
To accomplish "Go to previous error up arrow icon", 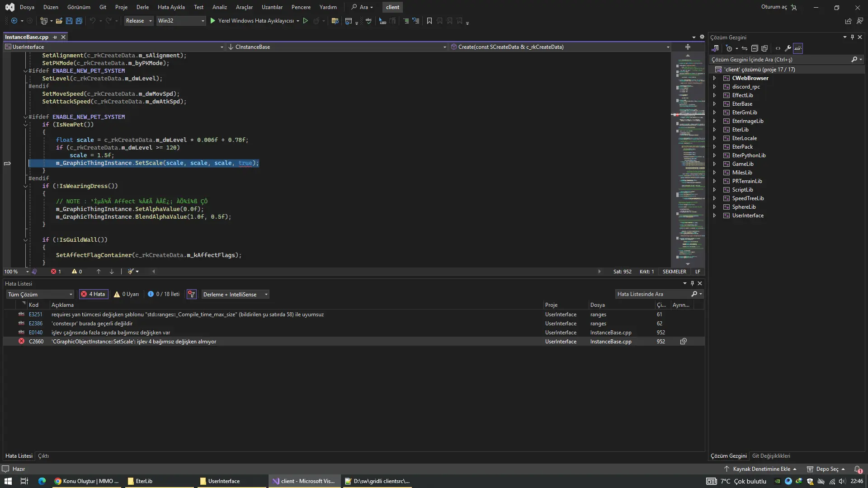I will tap(99, 272).
